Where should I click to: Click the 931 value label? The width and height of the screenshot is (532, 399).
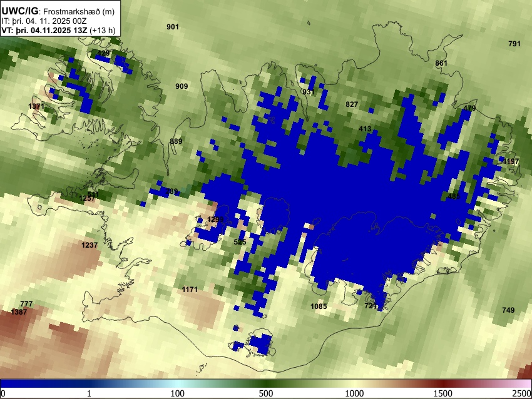click(309, 92)
